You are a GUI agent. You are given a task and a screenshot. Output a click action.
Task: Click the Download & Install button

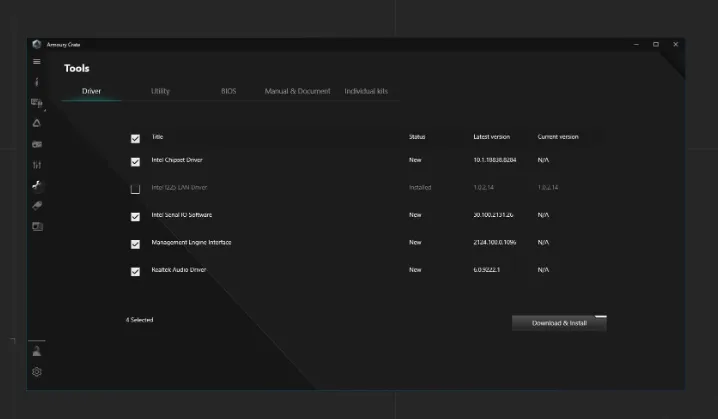(559, 323)
